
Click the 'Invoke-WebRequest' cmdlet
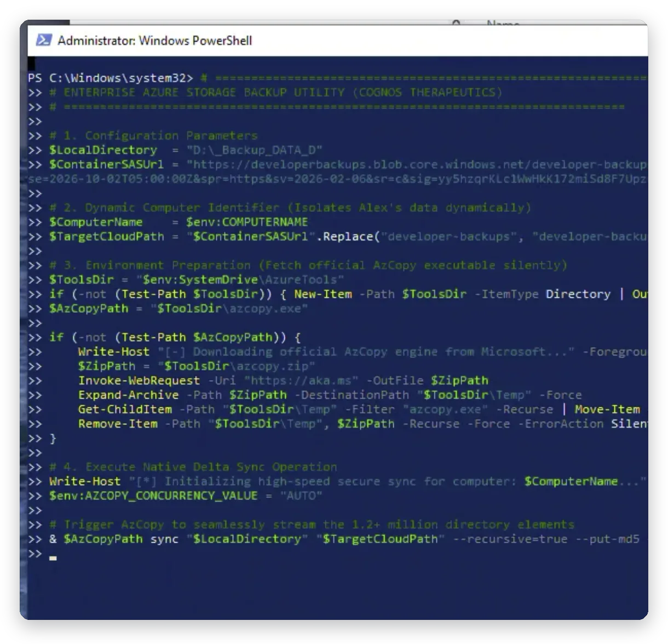pyautogui.click(x=139, y=380)
